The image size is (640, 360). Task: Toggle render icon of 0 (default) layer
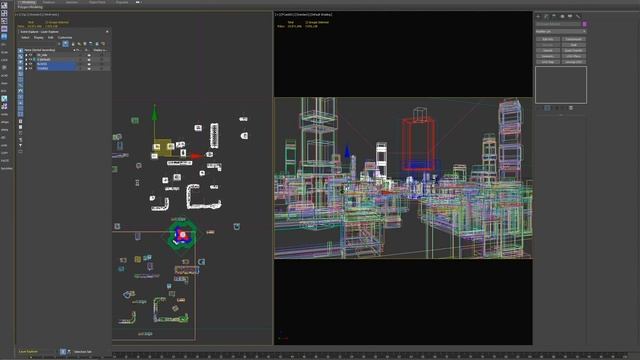[89, 60]
